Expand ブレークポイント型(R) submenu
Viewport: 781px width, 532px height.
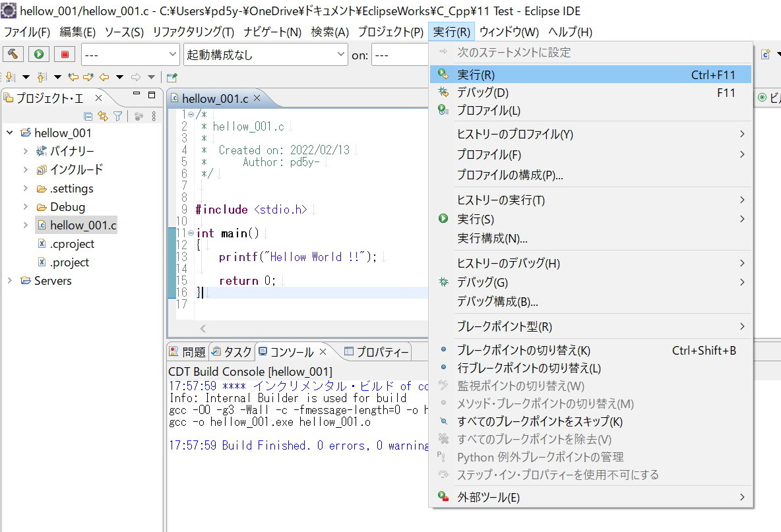pyautogui.click(x=591, y=326)
